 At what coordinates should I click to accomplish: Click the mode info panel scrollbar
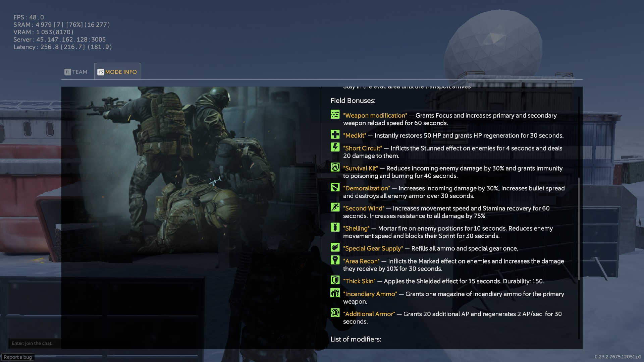tap(579, 228)
